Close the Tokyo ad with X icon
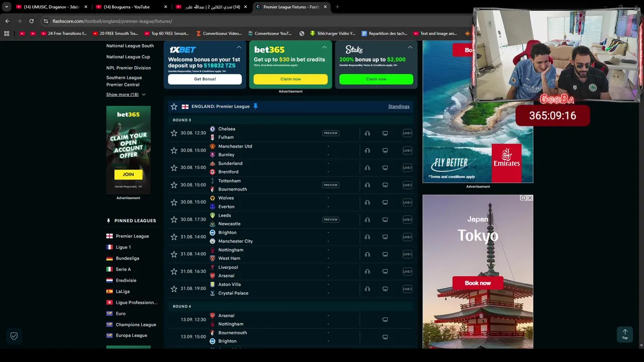Image resolution: width=644 pixels, height=362 pixels. (530, 198)
